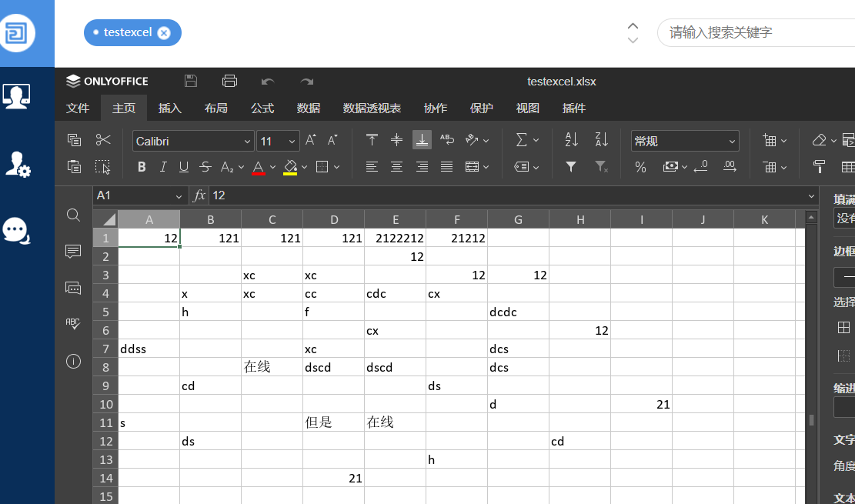Apply percent style format
The image size is (855, 504).
[x=641, y=167]
